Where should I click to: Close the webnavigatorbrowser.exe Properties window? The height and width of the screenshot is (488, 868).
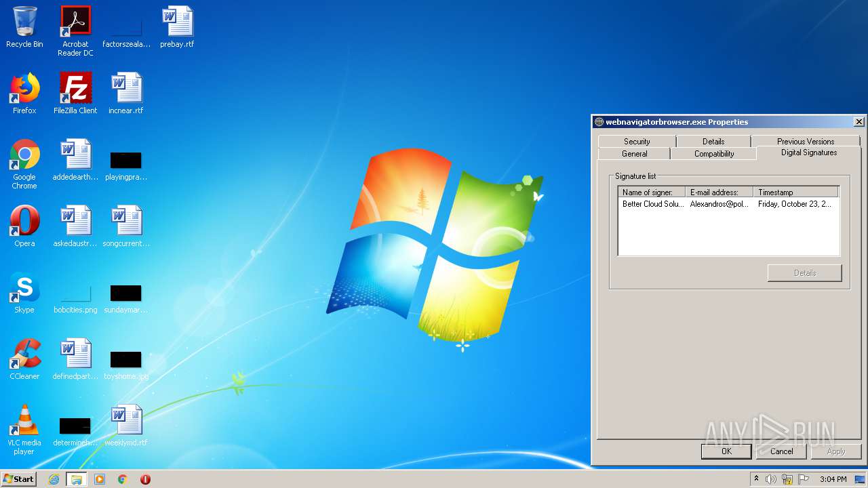point(859,122)
